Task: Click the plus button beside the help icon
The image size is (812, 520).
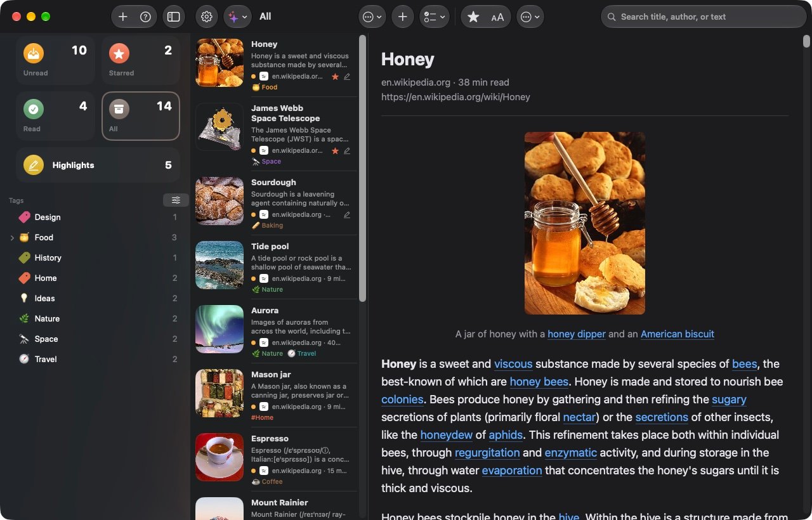Action: (123, 17)
